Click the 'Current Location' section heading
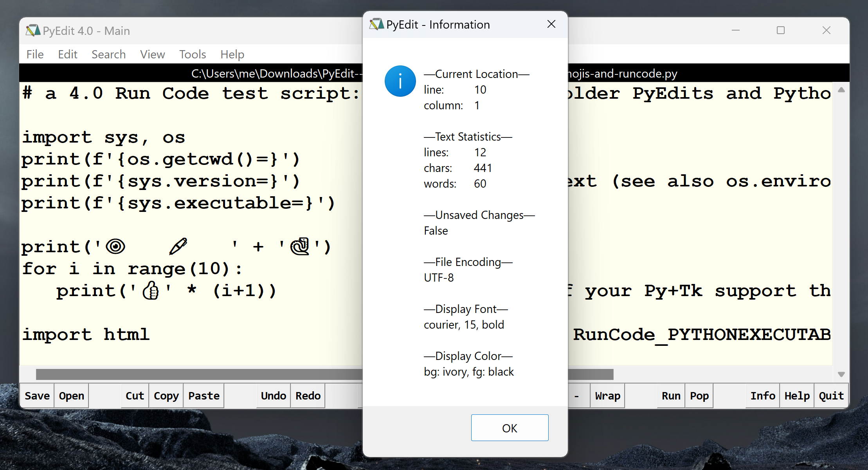 [x=477, y=74]
